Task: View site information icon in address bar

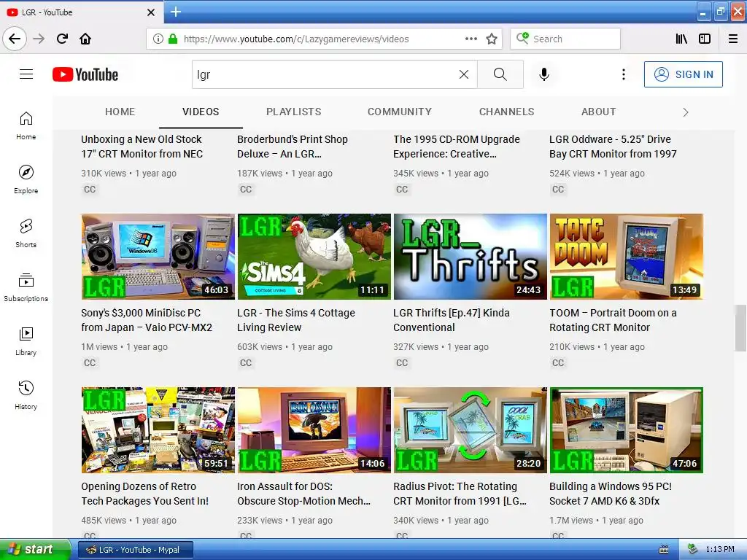Action: [x=158, y=39]
